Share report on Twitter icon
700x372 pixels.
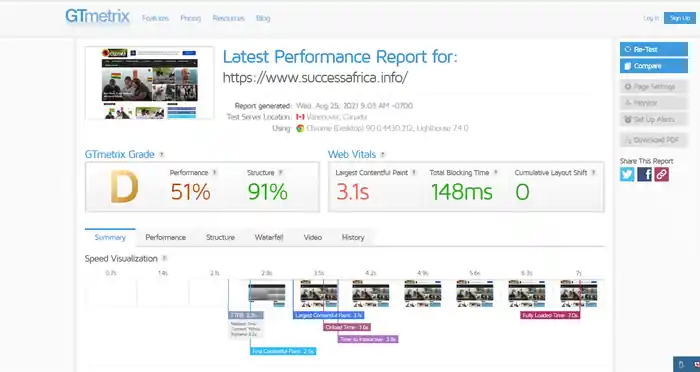pos(627,174)
